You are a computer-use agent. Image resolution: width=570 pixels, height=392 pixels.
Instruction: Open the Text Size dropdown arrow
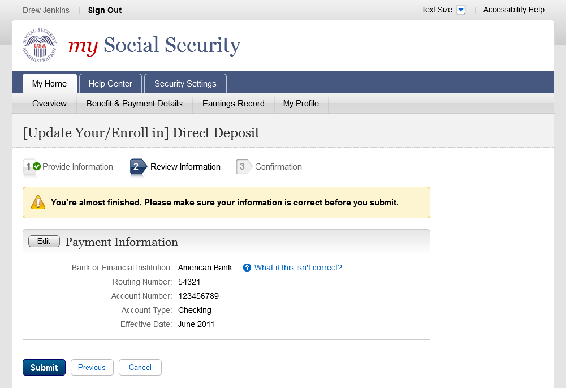click(460, 10)
